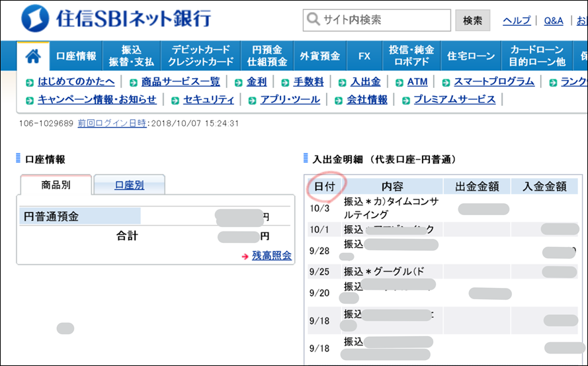Image resolution: width=588 pixels, height=366 pixels.
Task: Click the 前回ログイン日時 link
Action: coord(112,124)
